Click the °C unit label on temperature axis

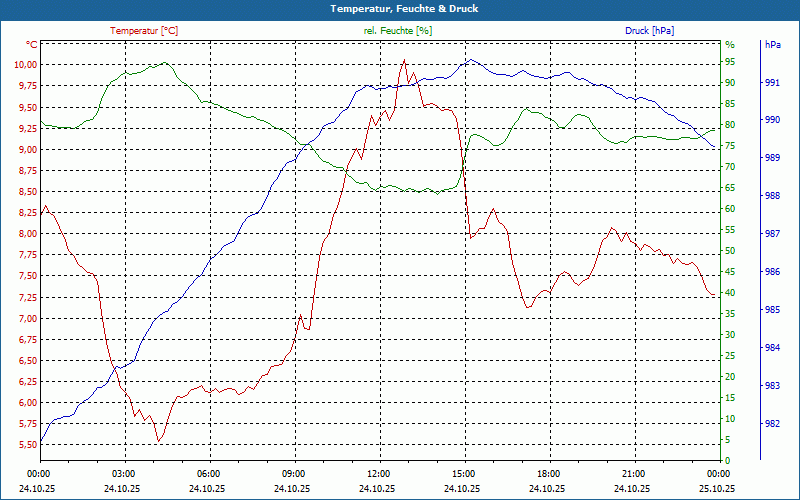click(32, 44)
